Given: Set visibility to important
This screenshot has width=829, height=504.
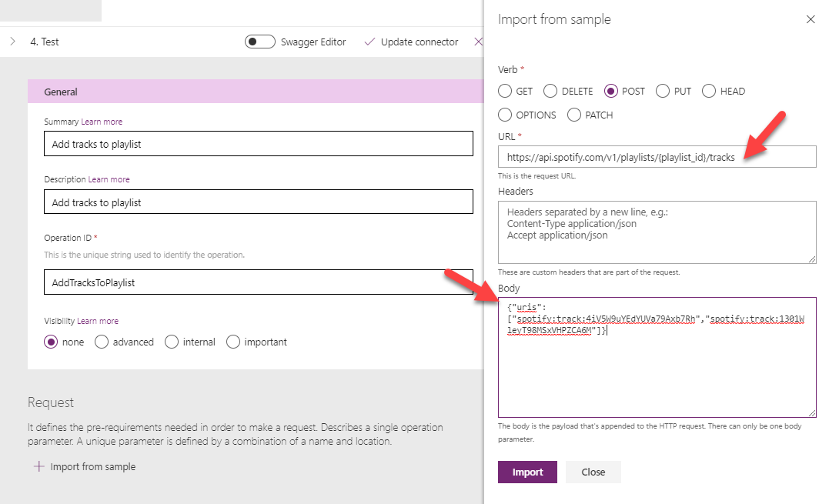Looking at the screenshot, I should (x=233, y=342).
